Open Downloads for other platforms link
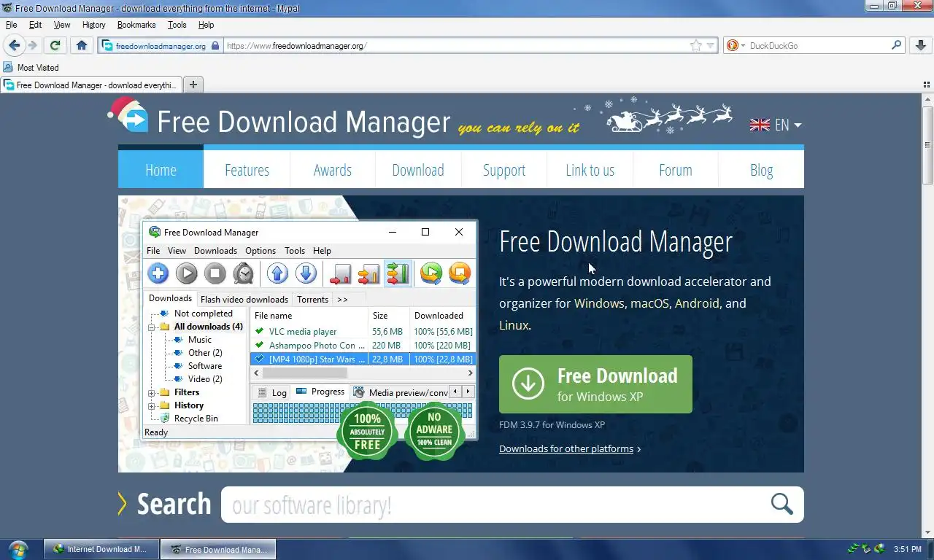Image resolution: width=934 pixels, height=560 pixels. (566, 448)
